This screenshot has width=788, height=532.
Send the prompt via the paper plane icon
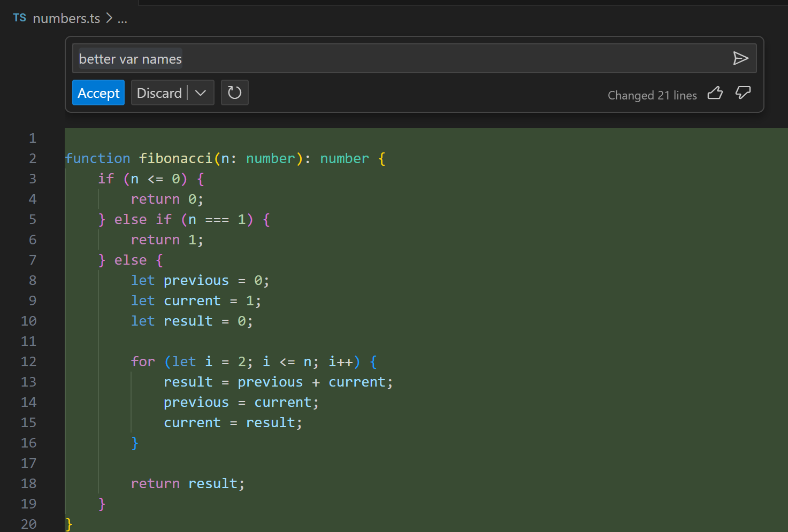click(741, 58)
